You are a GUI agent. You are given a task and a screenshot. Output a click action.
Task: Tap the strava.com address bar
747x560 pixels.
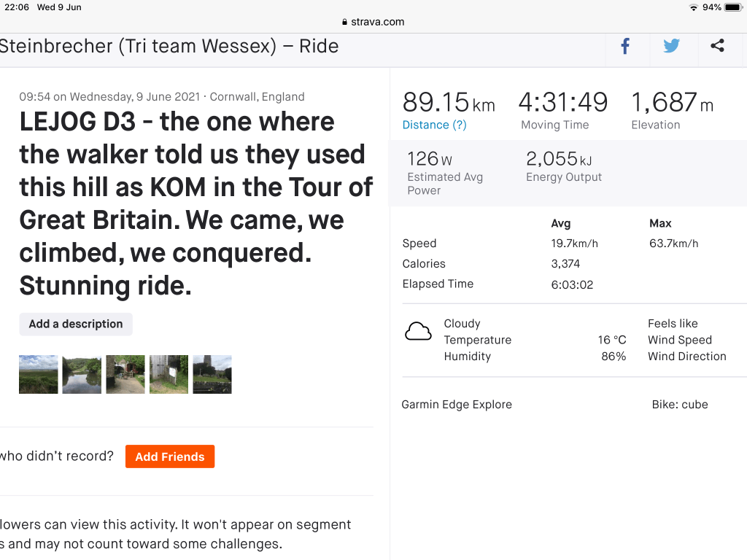[373, 22]
